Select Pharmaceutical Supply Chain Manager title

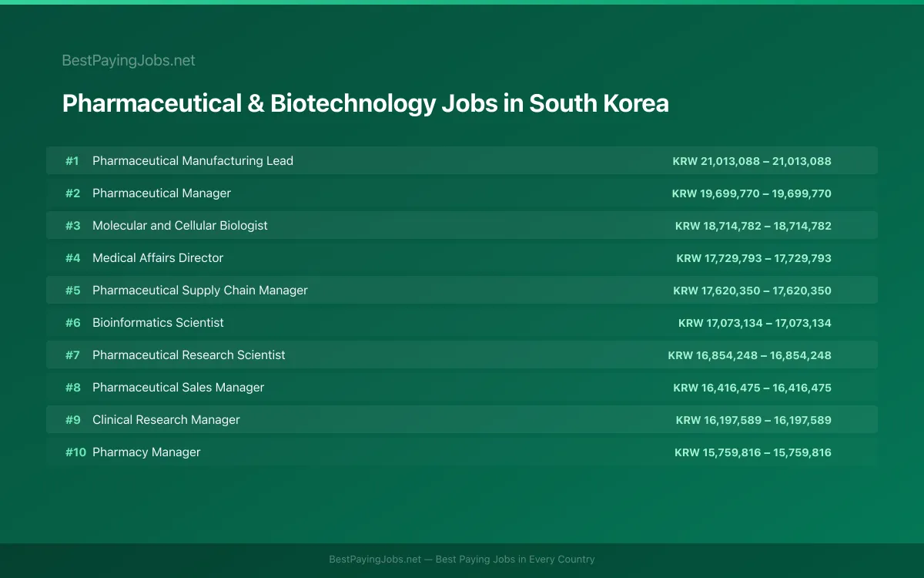200,291
